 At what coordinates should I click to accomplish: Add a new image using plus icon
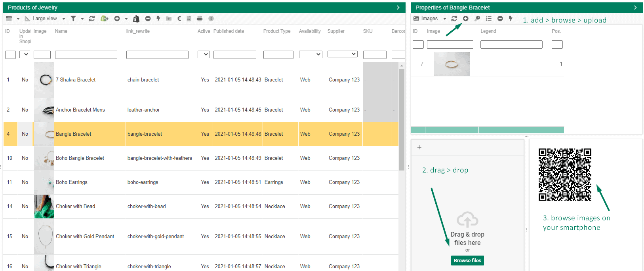pos(466,19)
